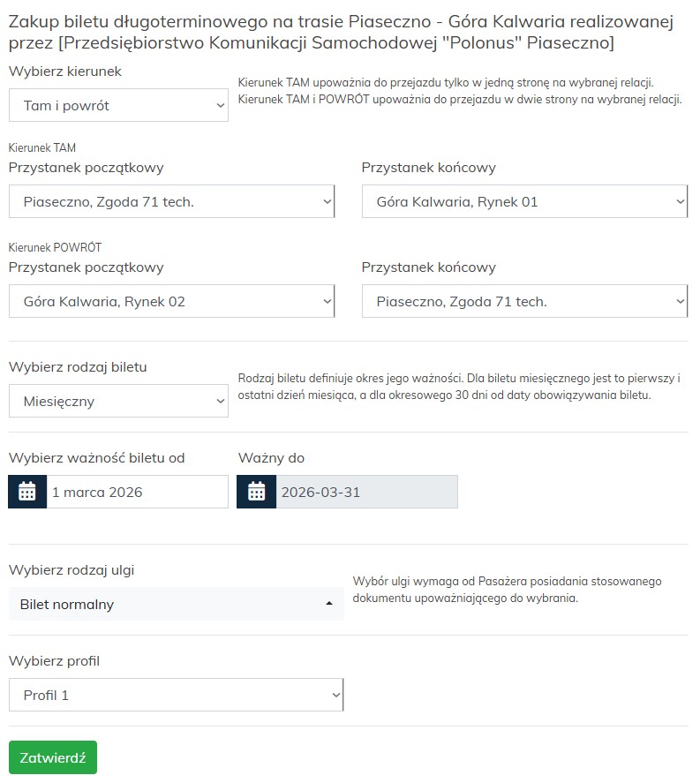The height and width of the screenshot is (783, 700).
Task: Expand POWRÓT final stop Piaseczno dropdown
Action: click(x=524, y=302)
